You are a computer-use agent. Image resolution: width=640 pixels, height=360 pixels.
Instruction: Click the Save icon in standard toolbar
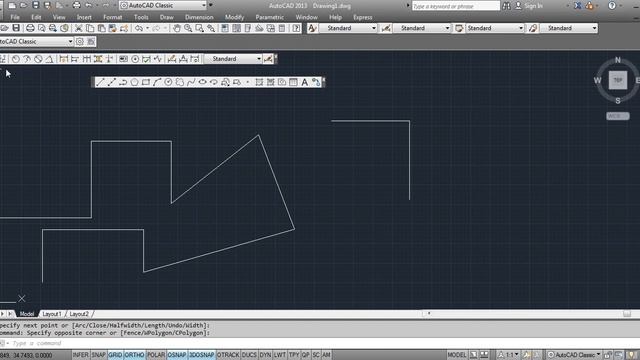(16, 28)
